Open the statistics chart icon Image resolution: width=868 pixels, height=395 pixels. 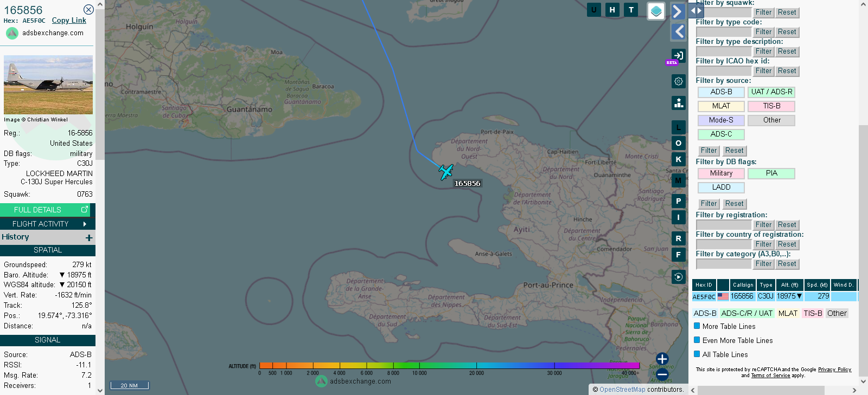[x=678, y=103]
